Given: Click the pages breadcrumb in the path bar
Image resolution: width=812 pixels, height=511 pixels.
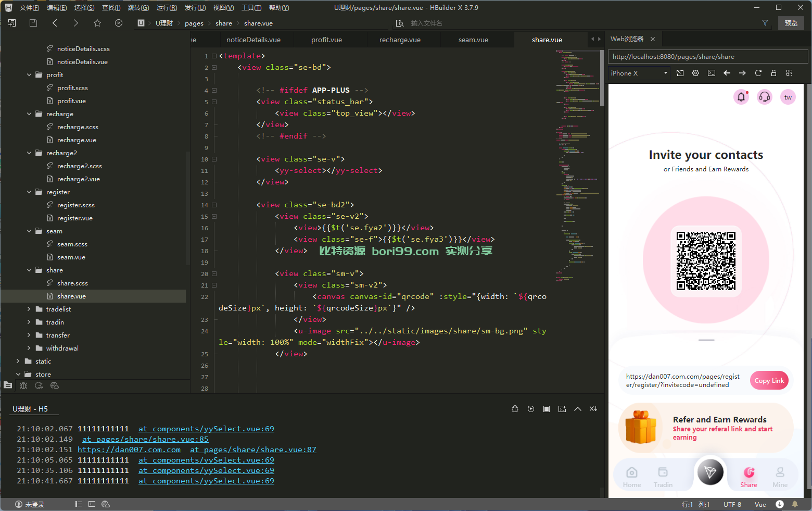Looking at the screenshot, I should click(194, 23).
